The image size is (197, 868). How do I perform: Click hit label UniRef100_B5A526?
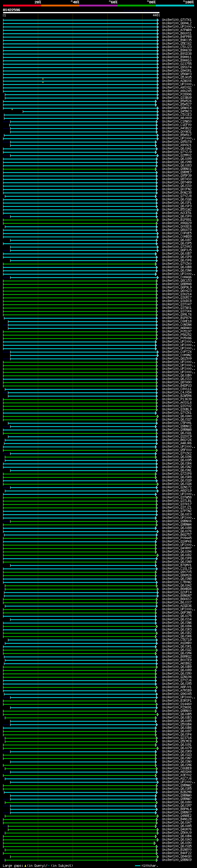[x=176, y=101]
